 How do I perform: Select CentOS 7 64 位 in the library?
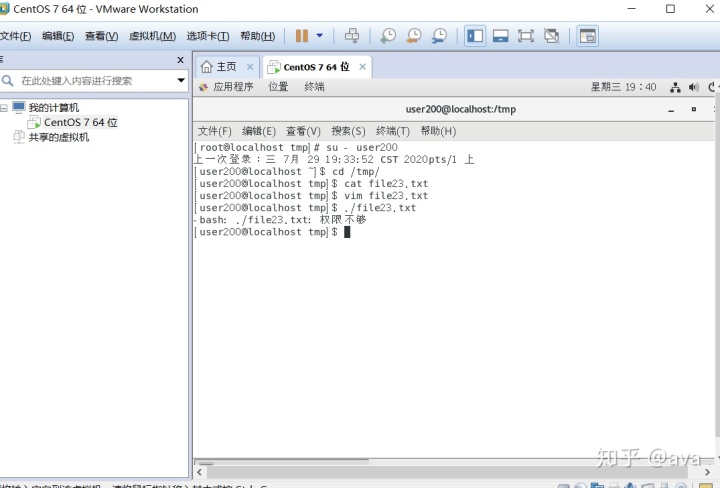(x=81, y=123)
